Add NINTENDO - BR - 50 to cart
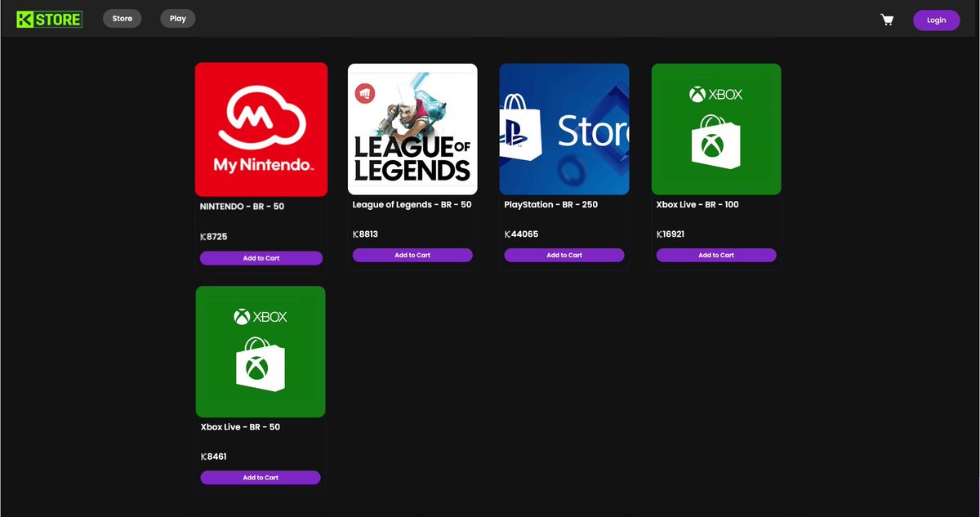The image size is (980, 517). pyautogui.click(x=261, y=258)
